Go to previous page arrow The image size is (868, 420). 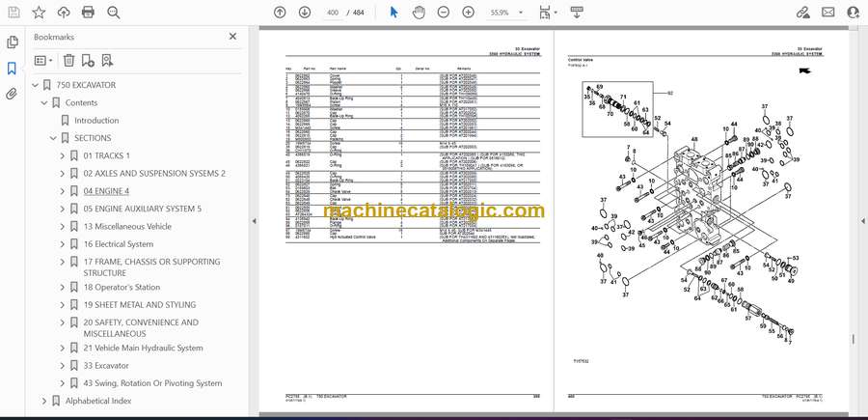pos(280,13)
